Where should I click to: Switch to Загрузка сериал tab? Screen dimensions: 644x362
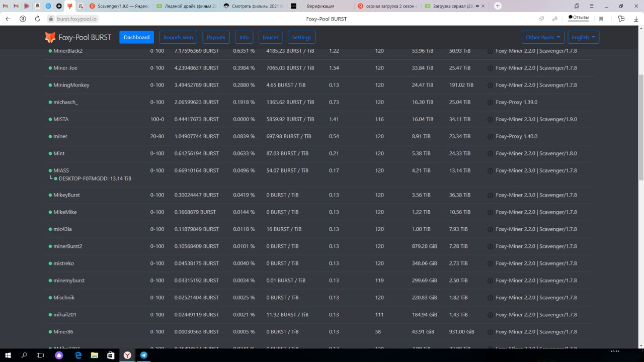tap(454, 6)
